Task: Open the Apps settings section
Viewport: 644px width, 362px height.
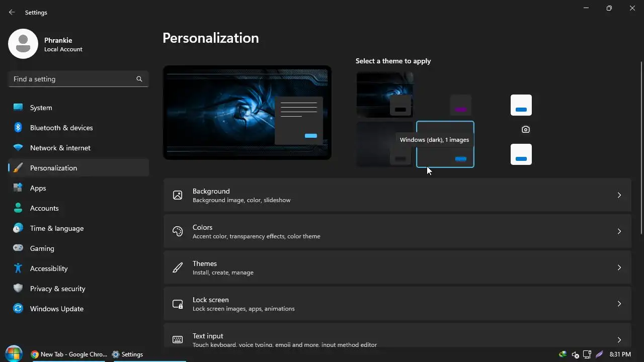Action: point(78,188)
